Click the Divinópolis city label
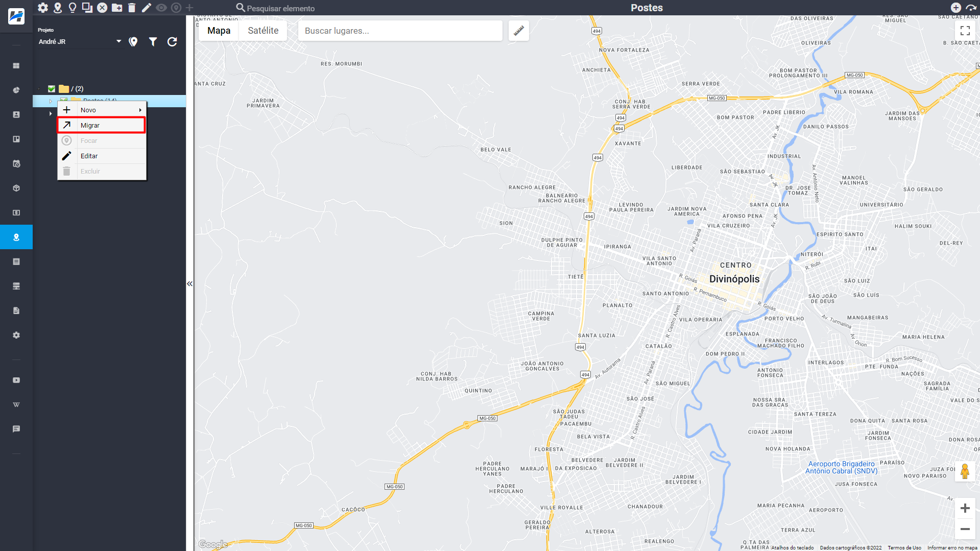980x551 pixels. point(734,279)
